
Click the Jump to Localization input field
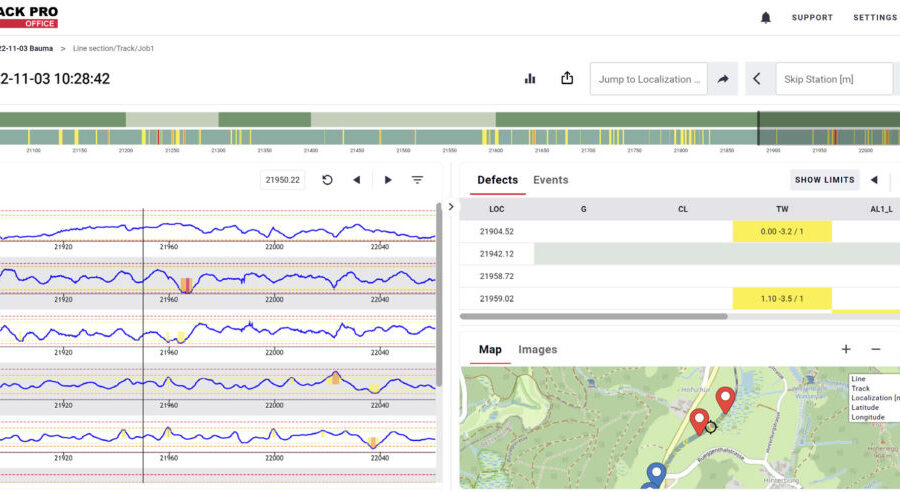point(647,79)
